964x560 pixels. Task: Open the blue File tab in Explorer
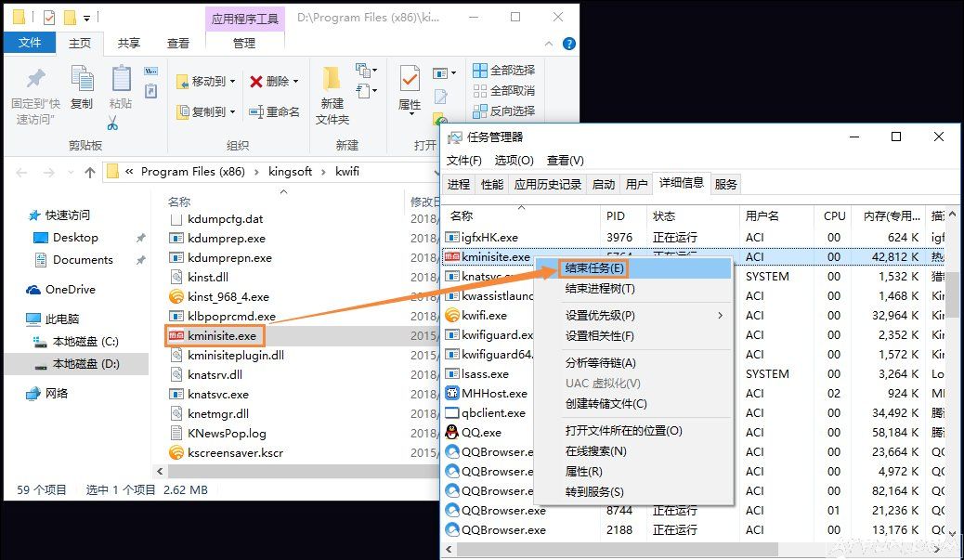click(30, 43)
